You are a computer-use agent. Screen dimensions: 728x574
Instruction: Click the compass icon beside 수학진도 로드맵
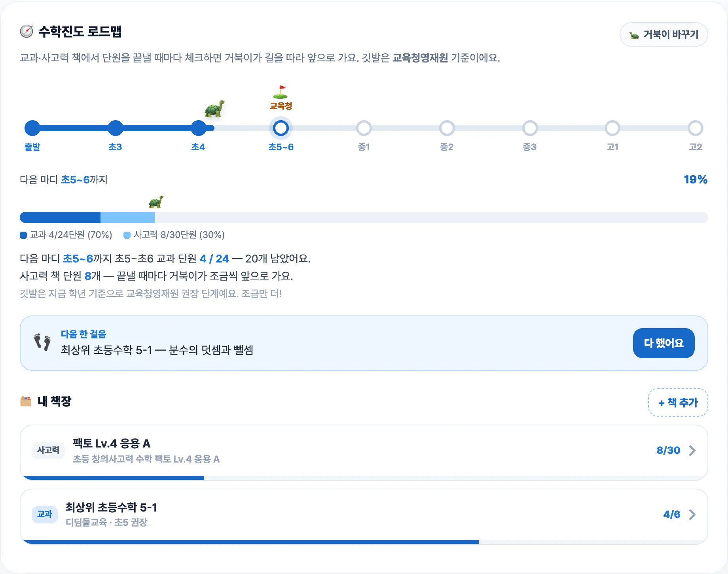click(x=27, y=31)
